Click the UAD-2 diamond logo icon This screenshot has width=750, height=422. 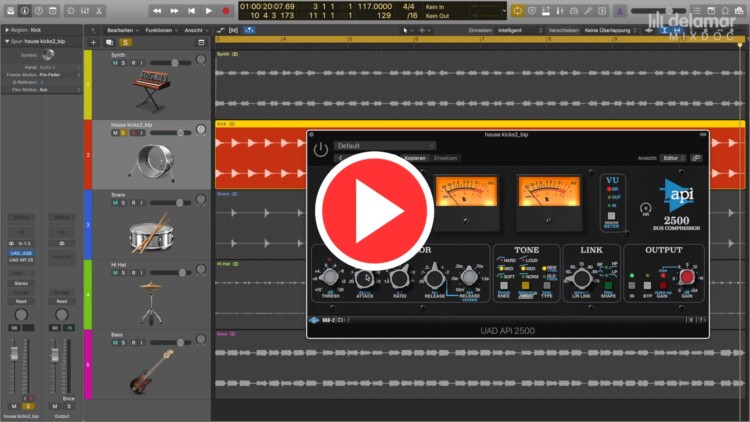[314, 320]
